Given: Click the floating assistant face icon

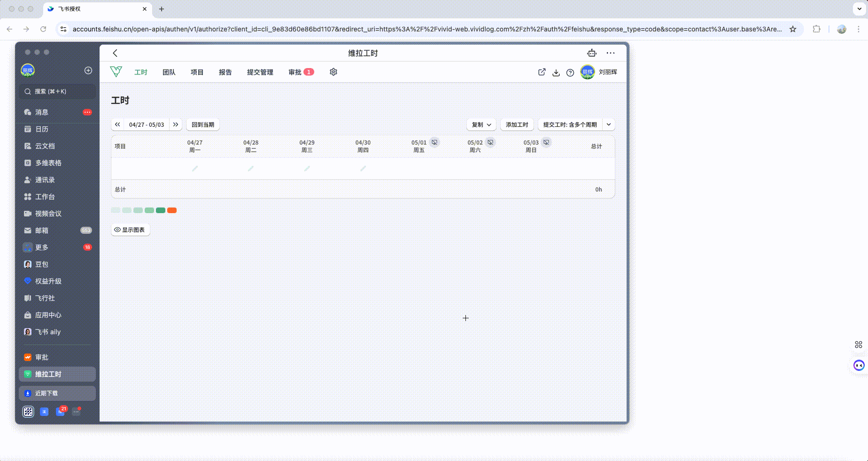Looking at the screenshot, I should pos(859,365).
